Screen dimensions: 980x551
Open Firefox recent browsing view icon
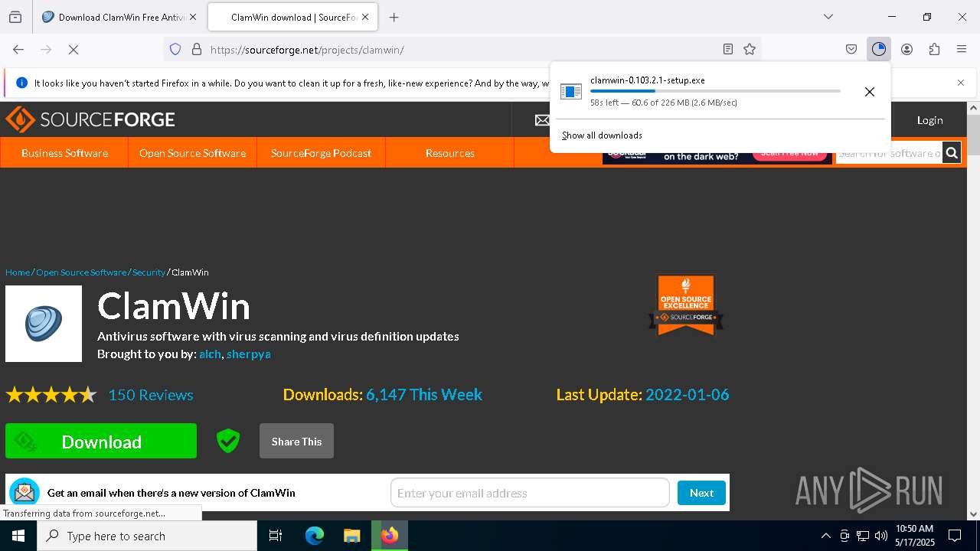pyautogui.click(x=15, y=17)
